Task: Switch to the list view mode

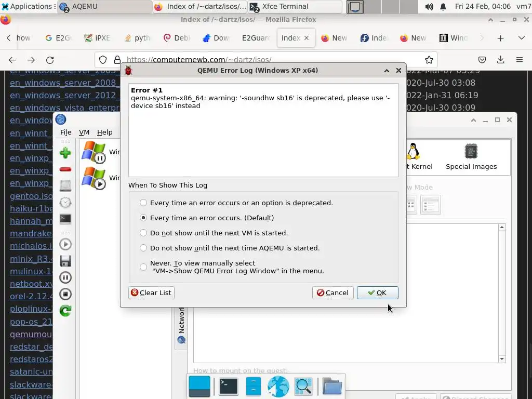Action: click(x=430, y=205)
